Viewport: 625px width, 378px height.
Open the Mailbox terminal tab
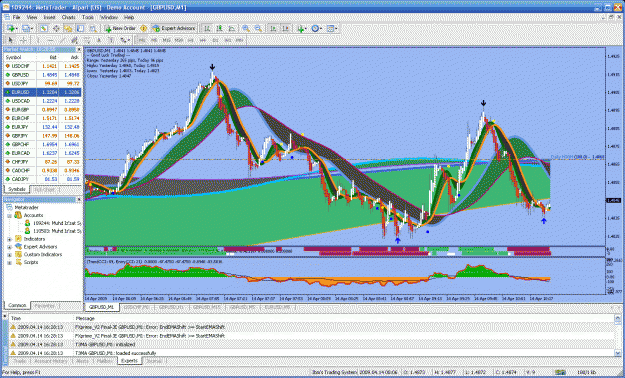105,361
